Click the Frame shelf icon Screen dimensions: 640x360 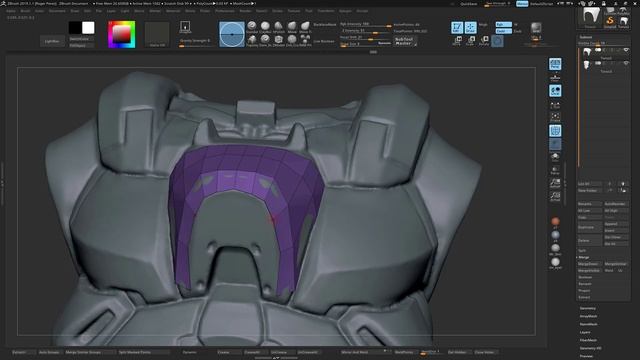coord(555,118)
